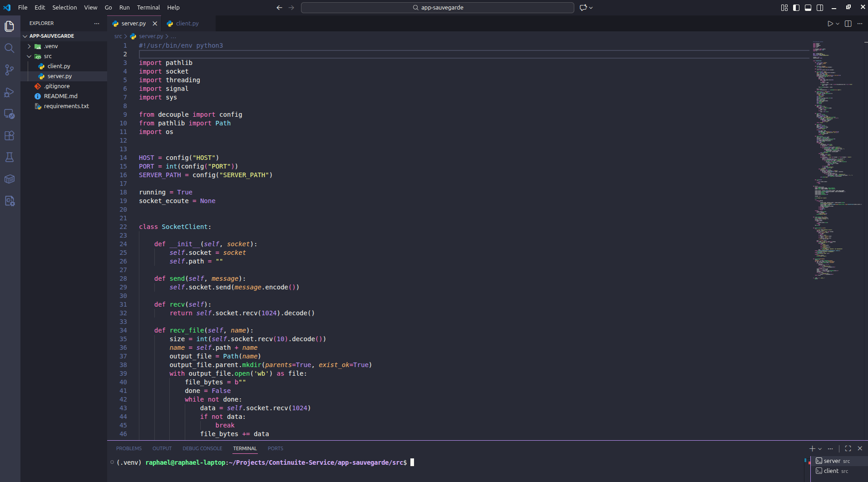Open the Terminal menu in menu bar
868x482 pixels.
point(148,8)
